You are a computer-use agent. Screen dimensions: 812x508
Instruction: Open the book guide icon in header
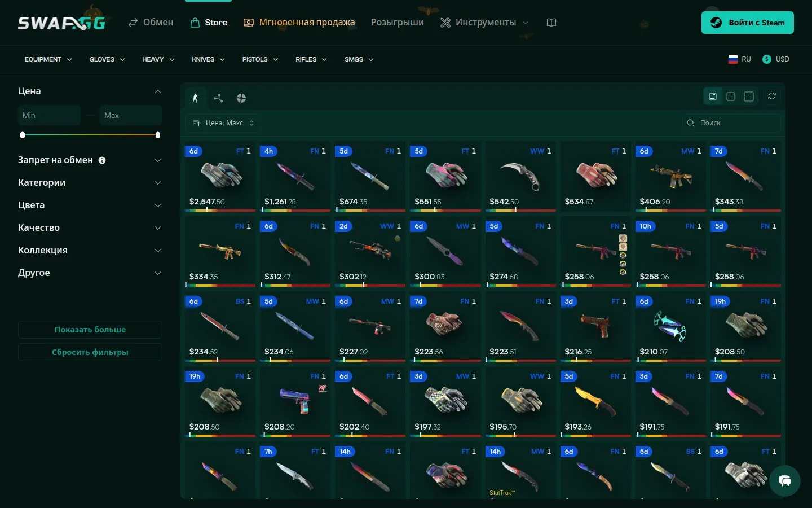coord(551,23)
